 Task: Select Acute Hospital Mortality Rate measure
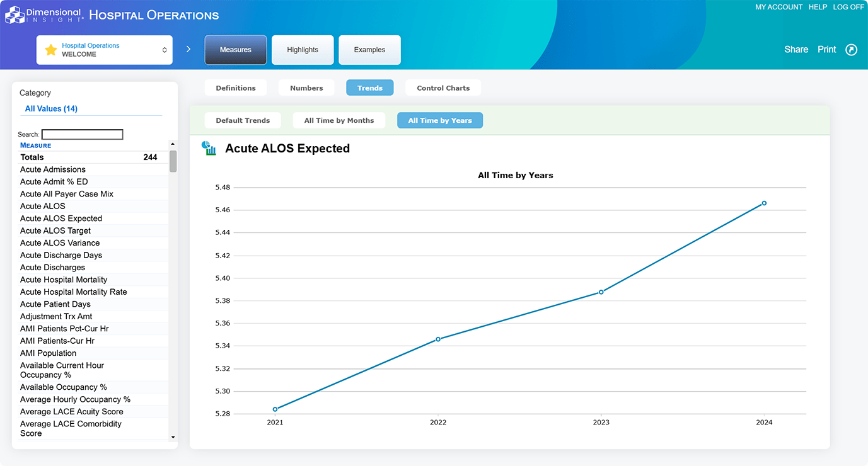74,292
